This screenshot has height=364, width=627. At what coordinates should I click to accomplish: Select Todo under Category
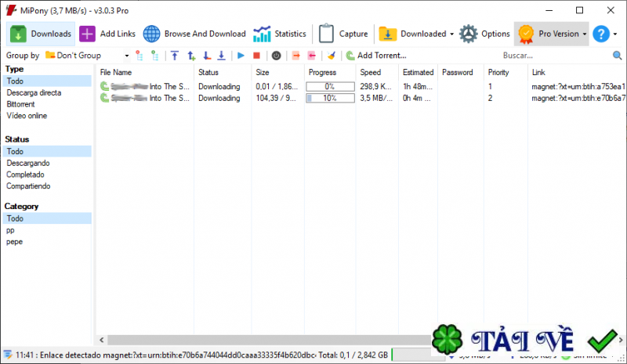coord(47,218)
